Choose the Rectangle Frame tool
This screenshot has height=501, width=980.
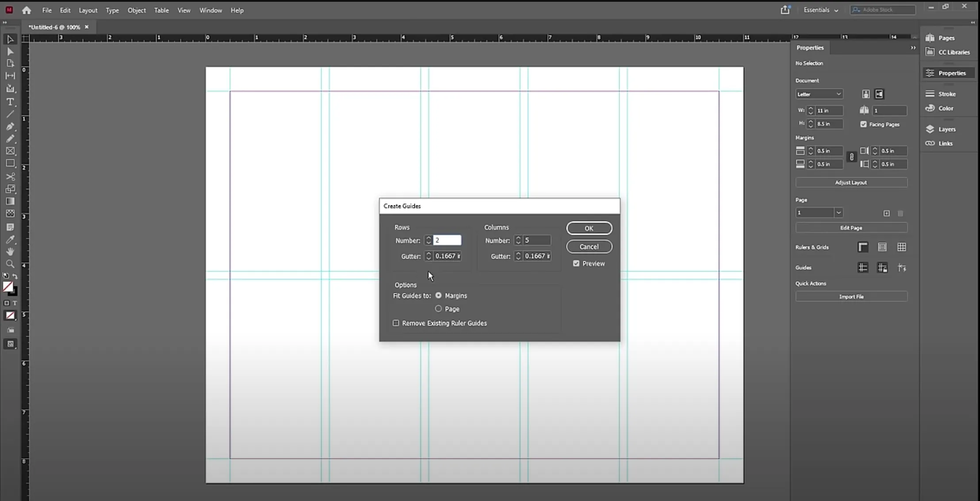10,151
